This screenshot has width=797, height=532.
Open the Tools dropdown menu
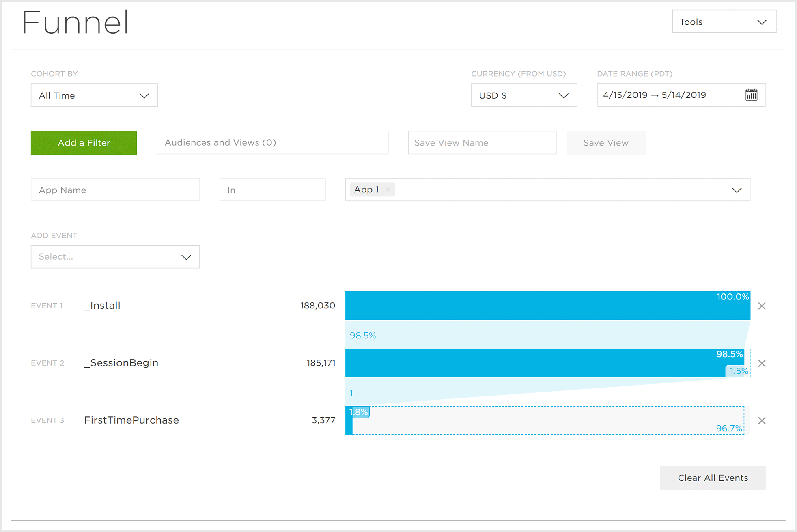[724, 22]
